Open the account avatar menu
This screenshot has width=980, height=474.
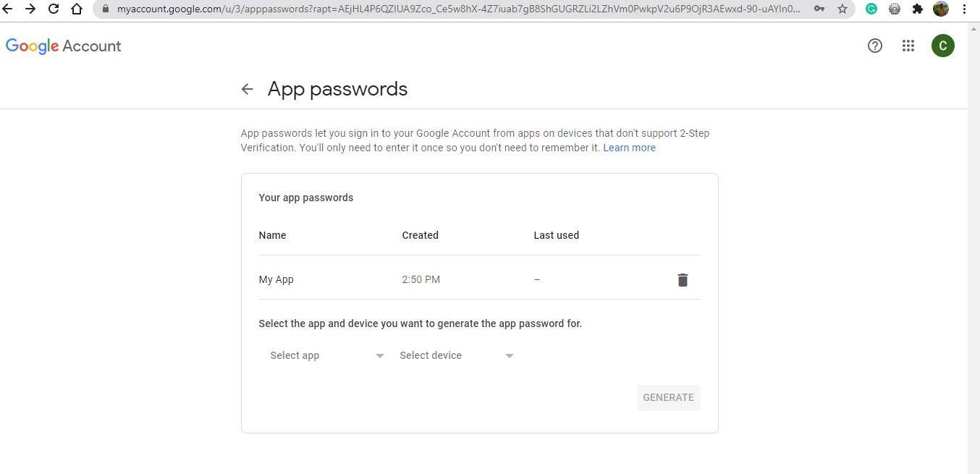click(x=942, y=46)
